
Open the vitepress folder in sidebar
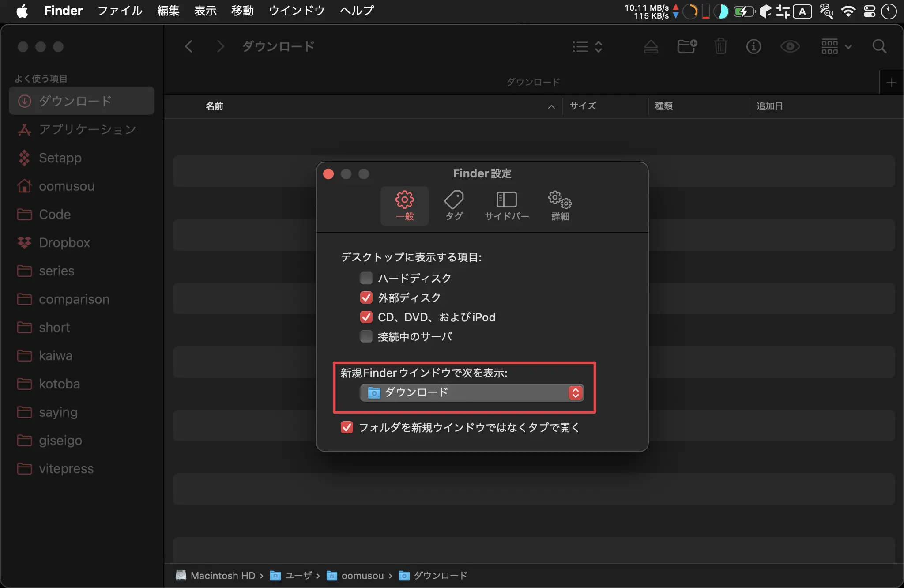82,468
